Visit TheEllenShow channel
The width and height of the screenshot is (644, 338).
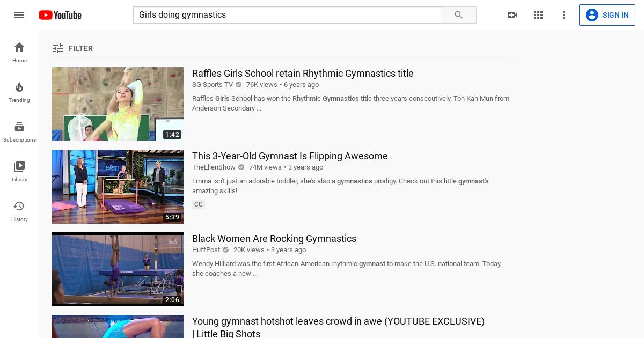coord(214,167)
